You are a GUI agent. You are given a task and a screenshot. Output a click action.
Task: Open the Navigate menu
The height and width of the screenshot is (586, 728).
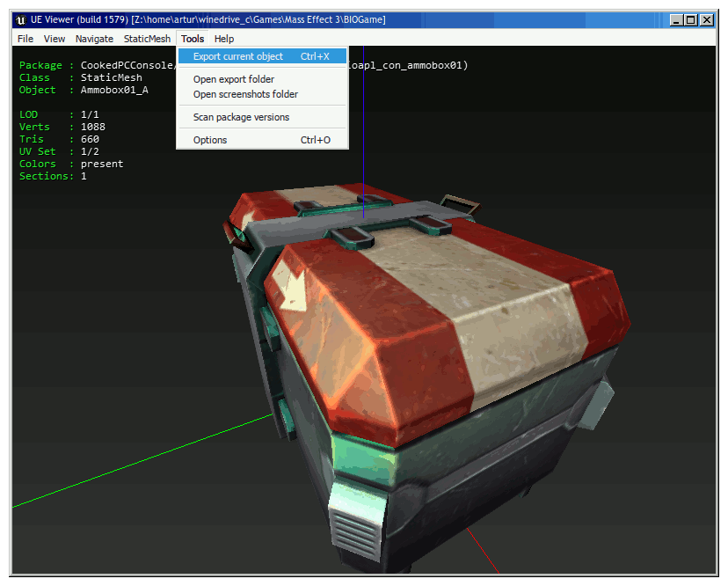click(x=94, y=39)
